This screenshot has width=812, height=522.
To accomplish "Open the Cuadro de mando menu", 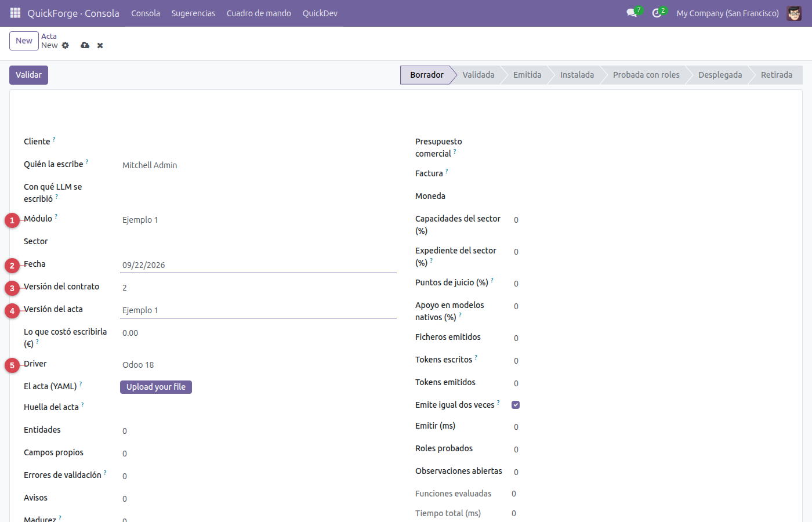I will click(x=259, y=13).
